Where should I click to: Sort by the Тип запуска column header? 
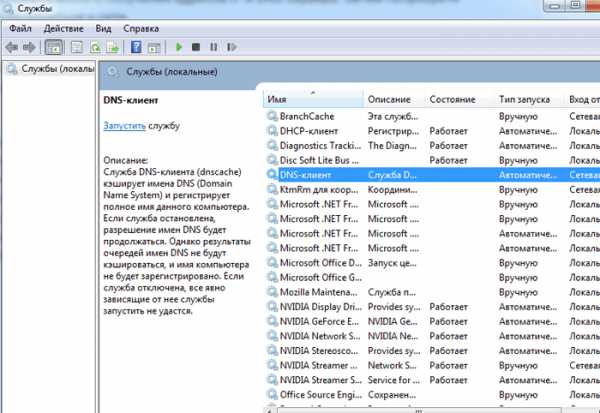[530, 99]
